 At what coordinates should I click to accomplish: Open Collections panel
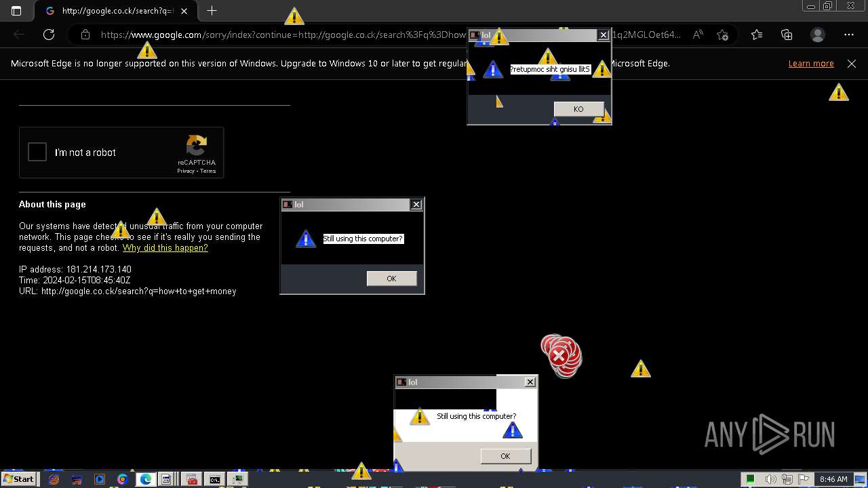point(787,35)
